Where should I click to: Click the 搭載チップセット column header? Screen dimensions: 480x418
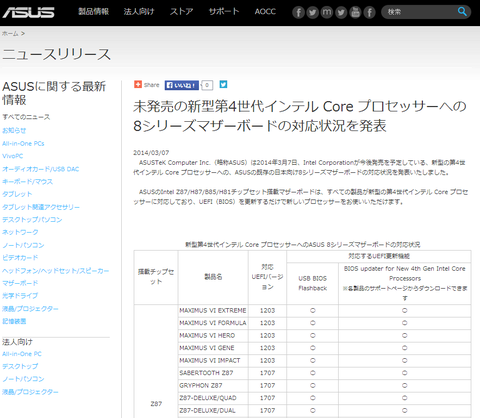point(156,277)
